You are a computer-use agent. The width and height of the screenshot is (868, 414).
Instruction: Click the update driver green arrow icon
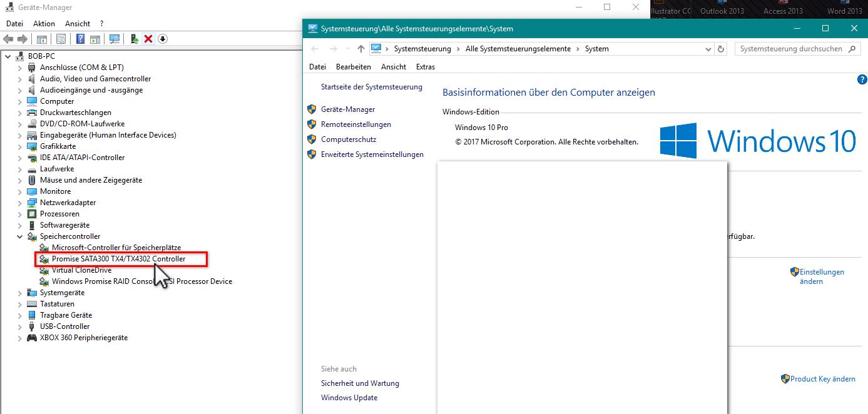(134, 39)
